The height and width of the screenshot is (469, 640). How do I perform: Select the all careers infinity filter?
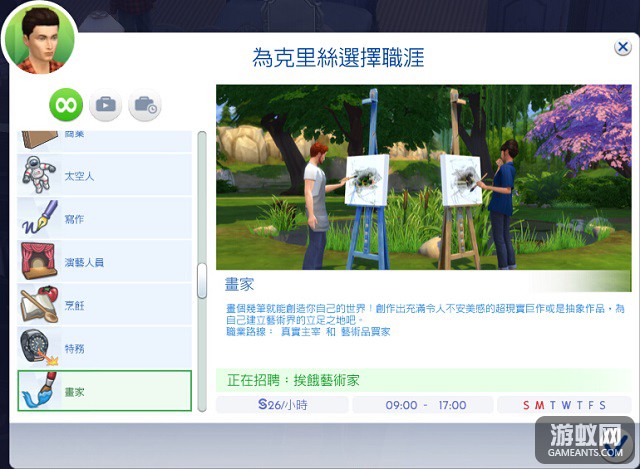tap(66, 105)
